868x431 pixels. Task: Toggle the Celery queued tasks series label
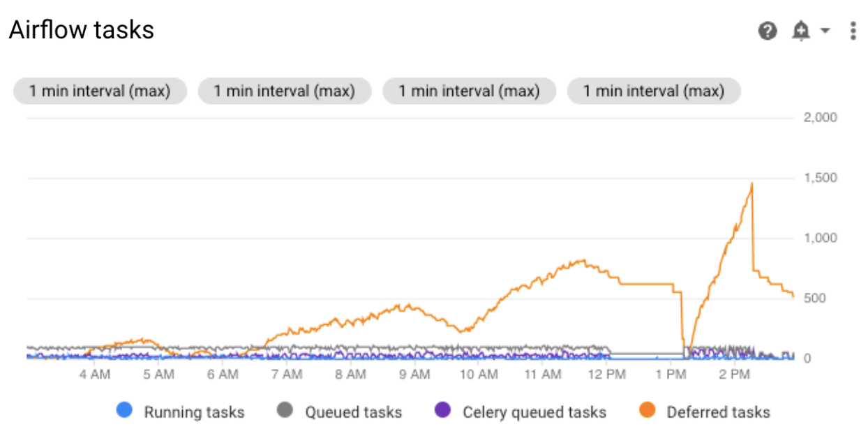534,412
